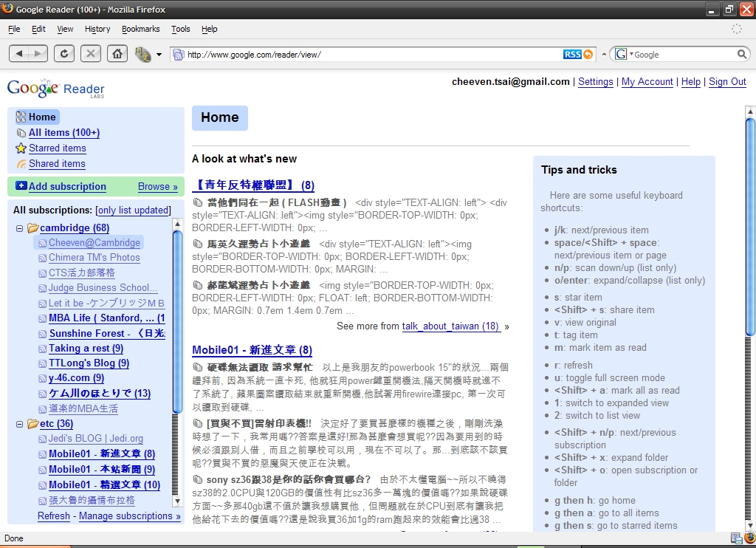The height and width of the screenshot is (548, 756).
Task: Click the Firefox status bar tray icon
Action: point(750,538)
